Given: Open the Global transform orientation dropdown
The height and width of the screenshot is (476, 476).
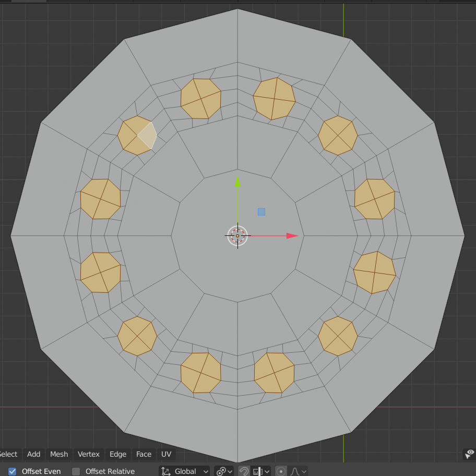Looking at the screenshot, I should pyautogui.click(x=184, y=471).
